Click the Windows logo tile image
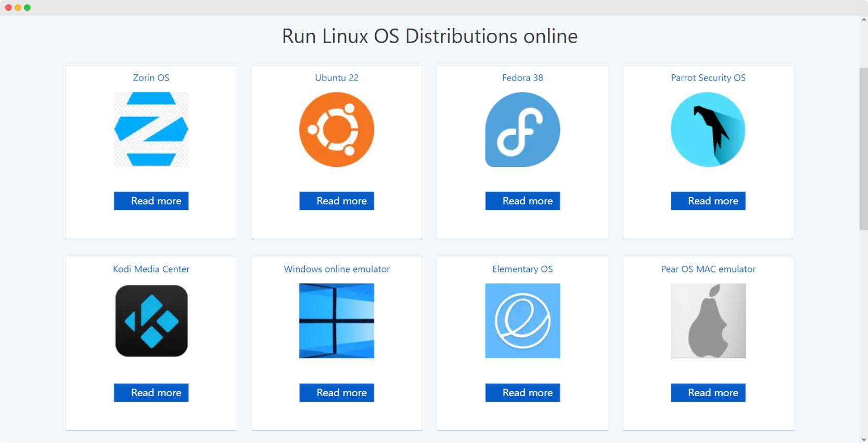Image resolution: width=868 pixels, height=443 pixels. pyautogui.click(x=337, y=321)
